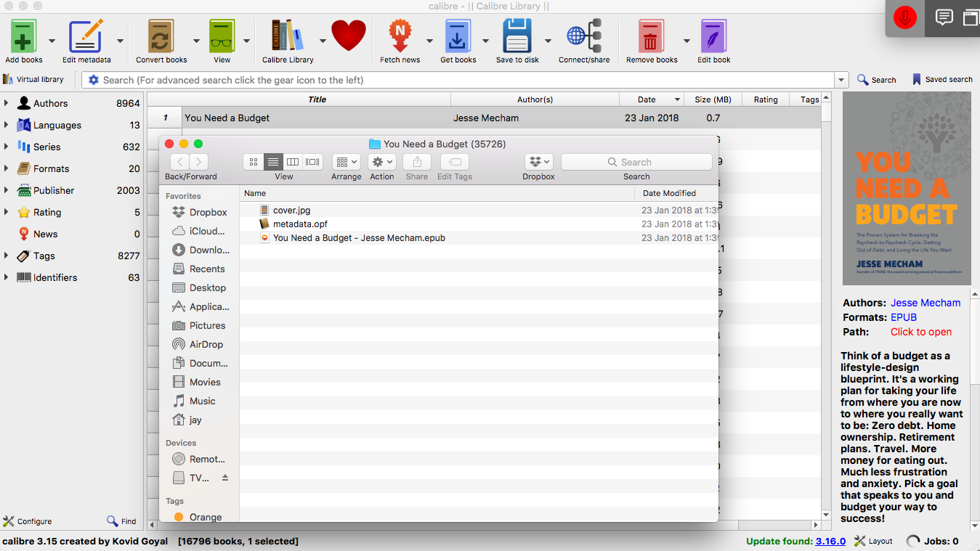This screenshot has width=980, height=551.
Task: Expand the Publisher category
Action: (6, 190)
